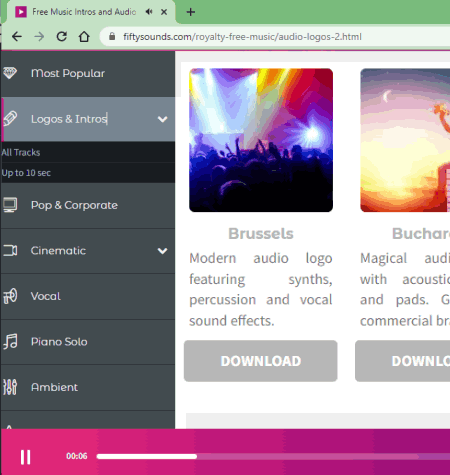Image resolution: width=450 pixels, height=475 pixels.
Task: Click the 00:06 elapsed time display
Action: (x=77, y=456)
